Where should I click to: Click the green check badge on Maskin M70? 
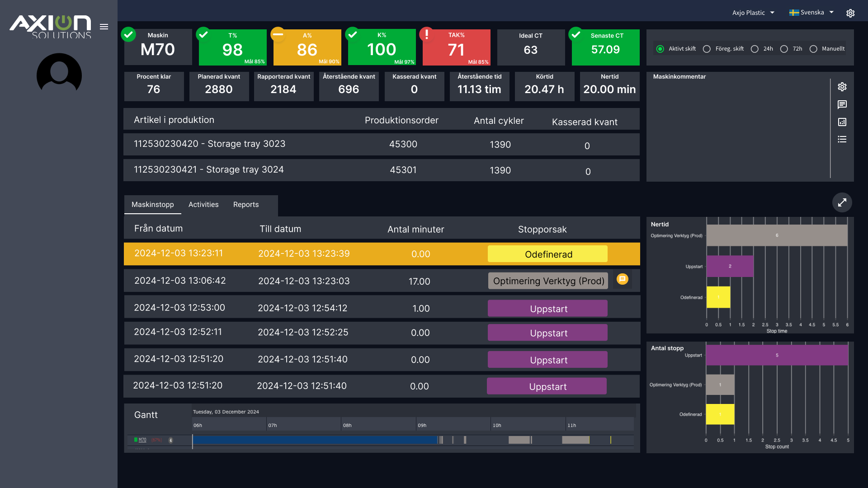[x=128, y=34]
